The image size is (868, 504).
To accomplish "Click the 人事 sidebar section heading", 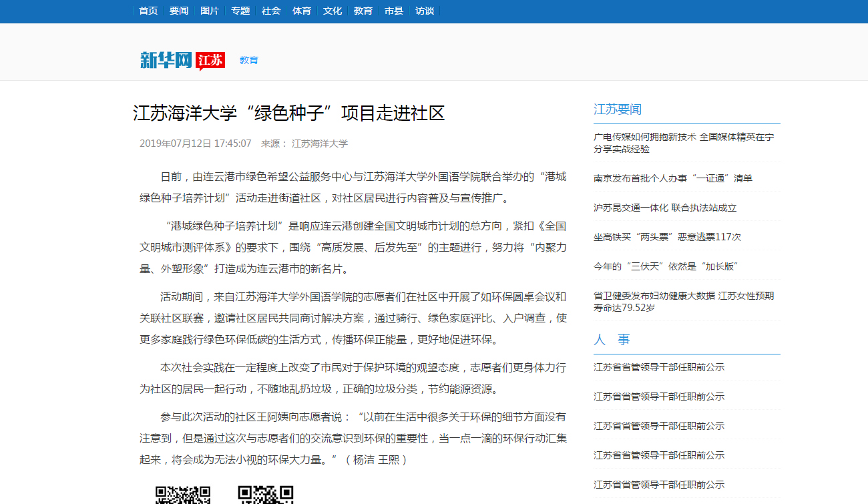I will pyautogui.click(x=612, y=339).
